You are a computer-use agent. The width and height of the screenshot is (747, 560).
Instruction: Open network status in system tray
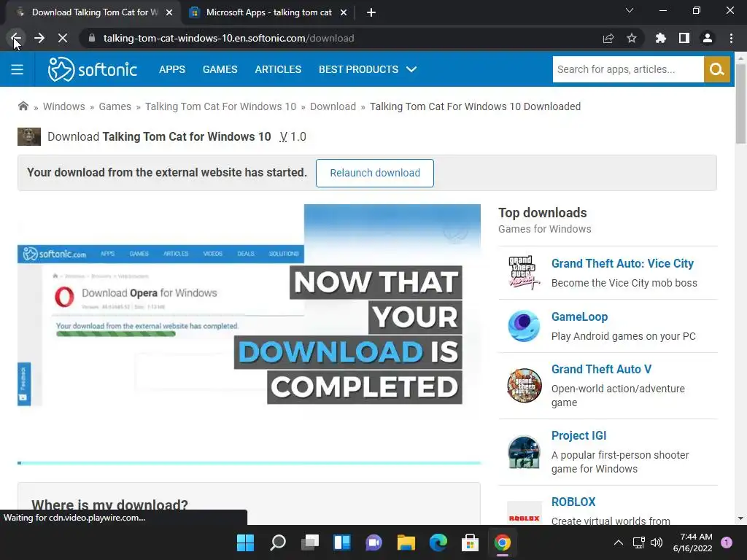click(x=639, y=542)
